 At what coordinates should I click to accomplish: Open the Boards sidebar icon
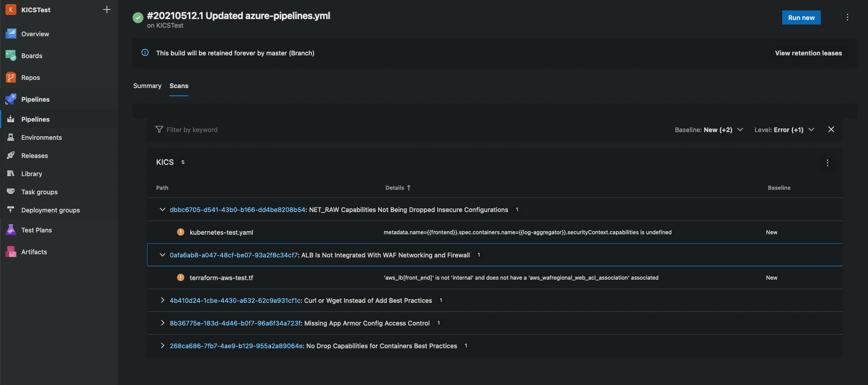tap(11, 55)
